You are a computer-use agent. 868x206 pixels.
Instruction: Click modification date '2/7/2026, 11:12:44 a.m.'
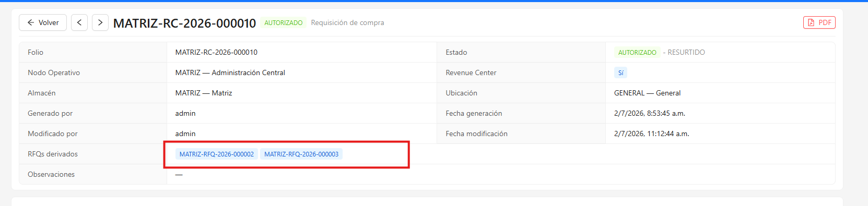coord(652,134)
